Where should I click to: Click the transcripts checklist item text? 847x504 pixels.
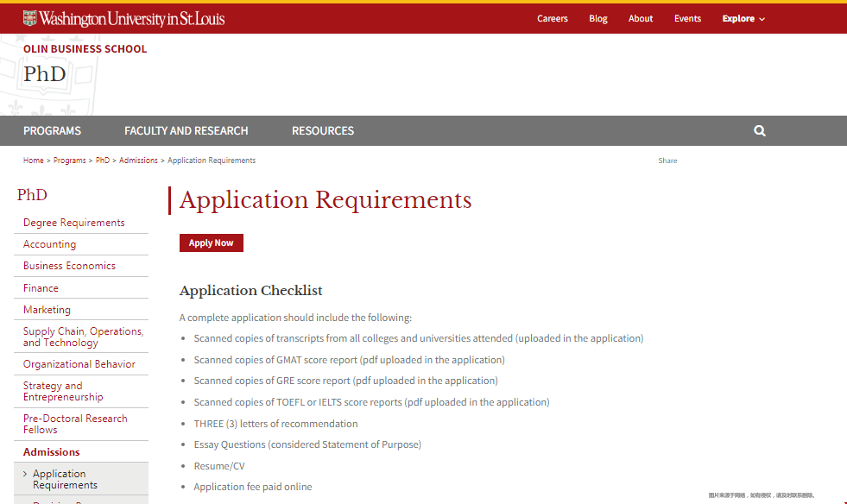(419, 338)
